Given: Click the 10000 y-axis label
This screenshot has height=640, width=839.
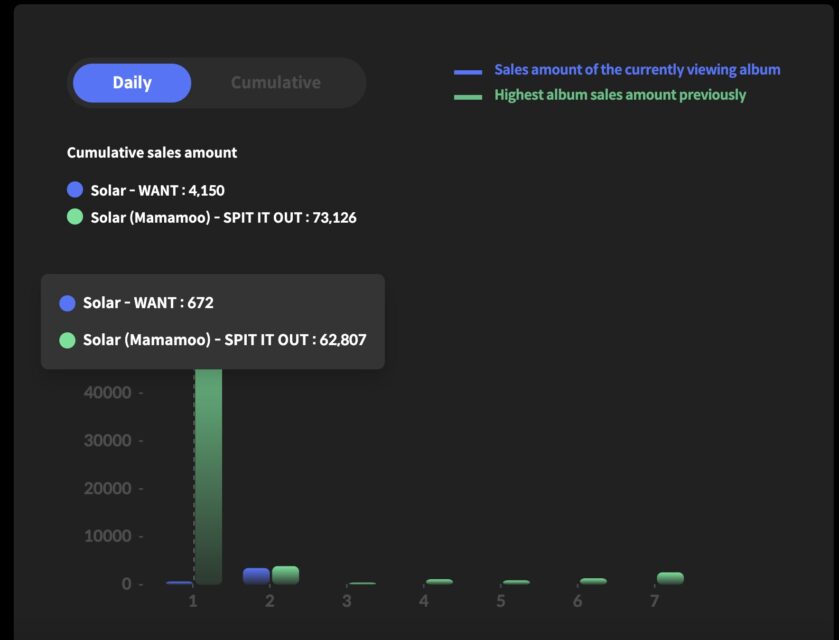Looking at the screenshot, I should 108,536.
